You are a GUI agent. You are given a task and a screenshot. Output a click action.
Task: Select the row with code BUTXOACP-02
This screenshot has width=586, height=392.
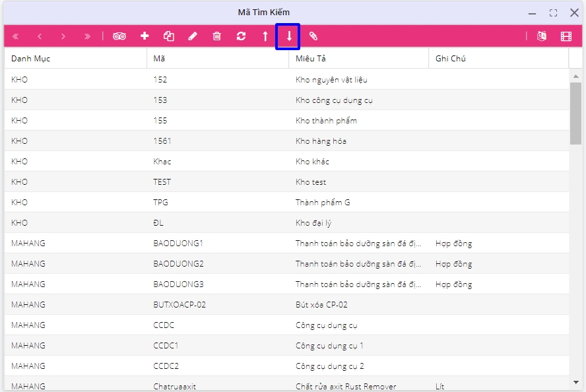click(179, 305)
